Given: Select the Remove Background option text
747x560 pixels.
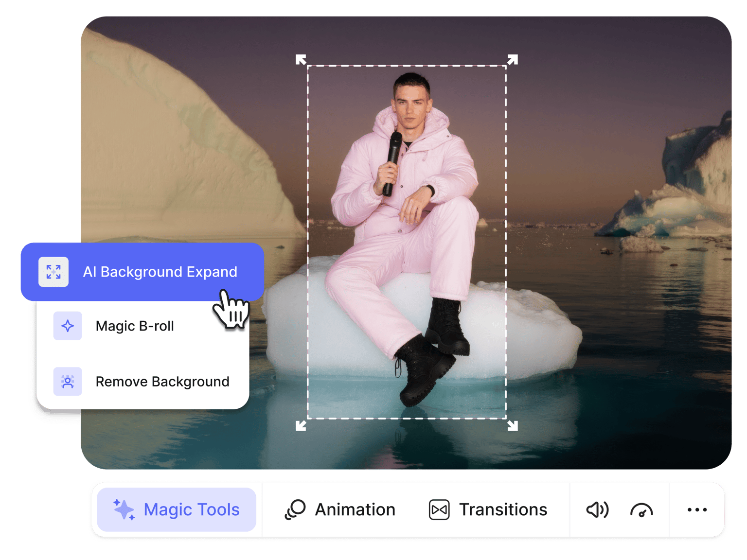Looking at the screenshot, I should (x=162, y=382).
